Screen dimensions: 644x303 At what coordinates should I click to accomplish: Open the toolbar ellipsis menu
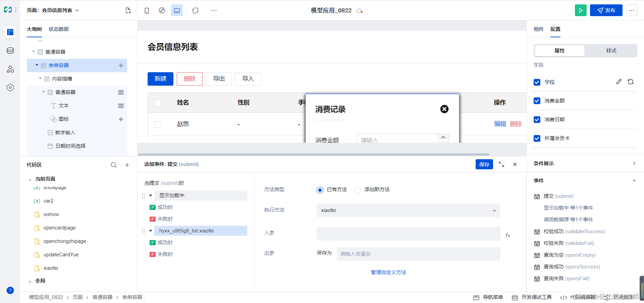tap(214, 10)
